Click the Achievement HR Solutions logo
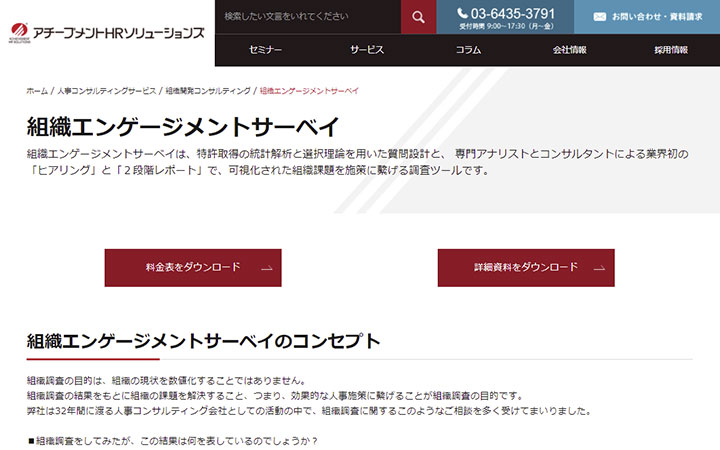 tap(107, 33)
